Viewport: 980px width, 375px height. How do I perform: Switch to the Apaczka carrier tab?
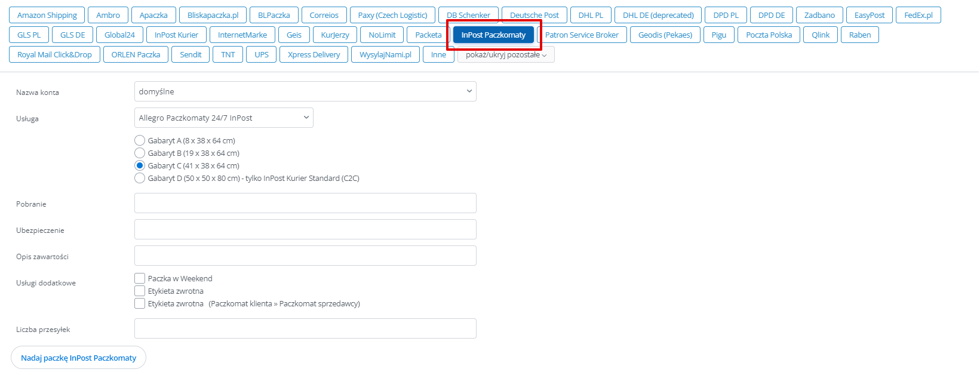coord(153,15)
